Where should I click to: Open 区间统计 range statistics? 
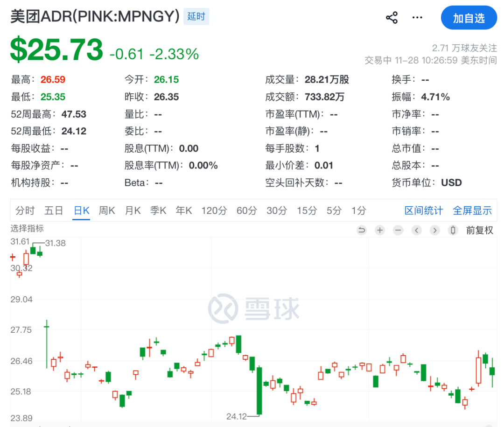tap(424, 210)
